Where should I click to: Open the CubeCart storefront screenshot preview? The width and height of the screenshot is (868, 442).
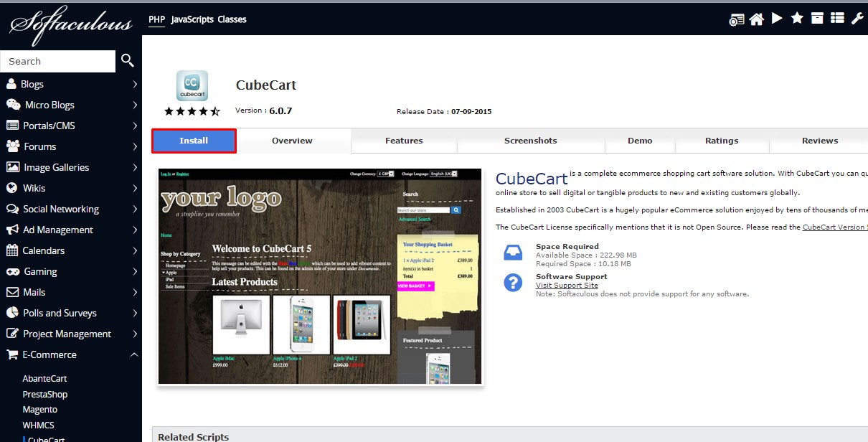pos(320,276)
